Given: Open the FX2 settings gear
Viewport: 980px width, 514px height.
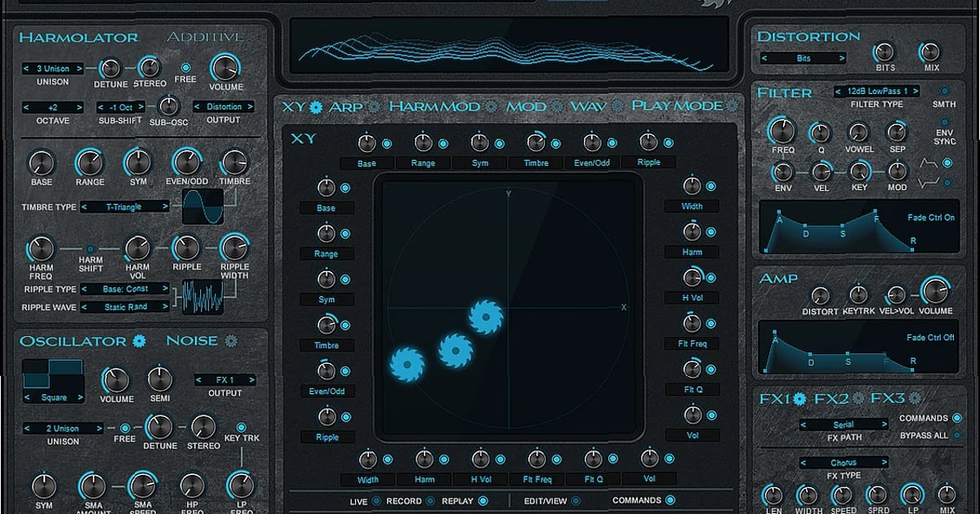Looking at the screenshot, I should 858,398.
